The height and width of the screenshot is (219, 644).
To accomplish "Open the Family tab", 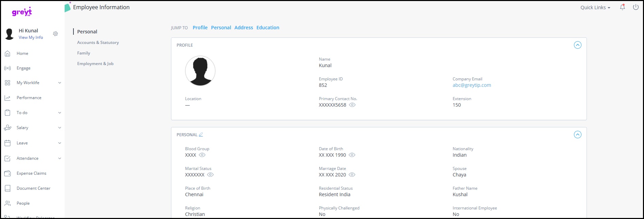I will [x=84, y=53].
